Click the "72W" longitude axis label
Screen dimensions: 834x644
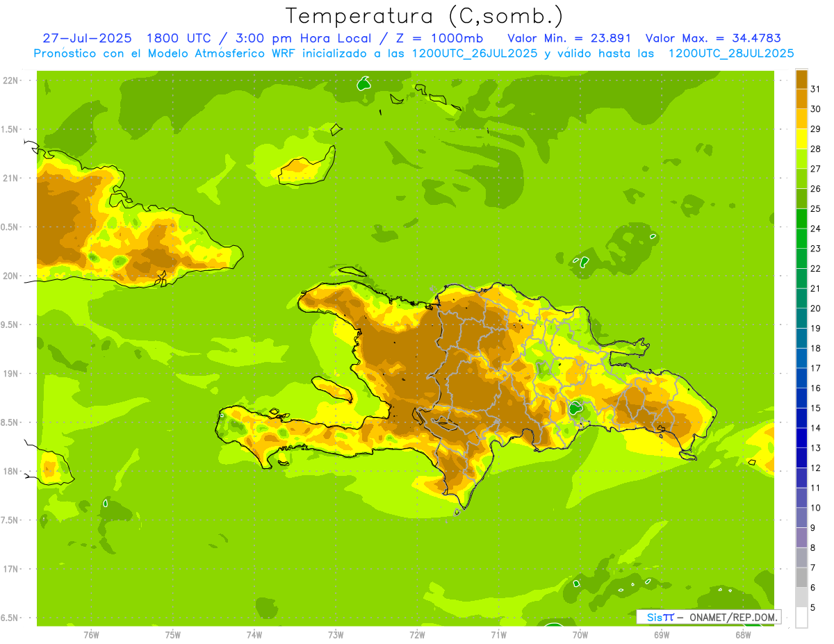click(417, 635)
